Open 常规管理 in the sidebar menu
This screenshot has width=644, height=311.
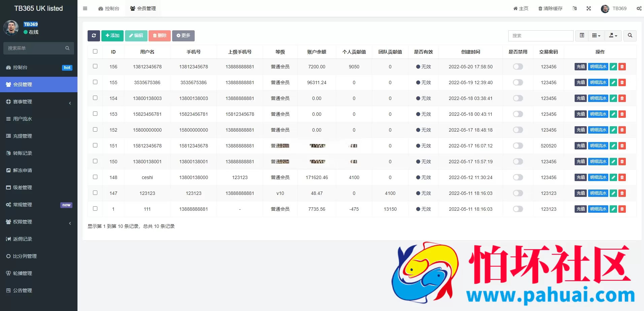pyautogui.click(x=39, y=205)
